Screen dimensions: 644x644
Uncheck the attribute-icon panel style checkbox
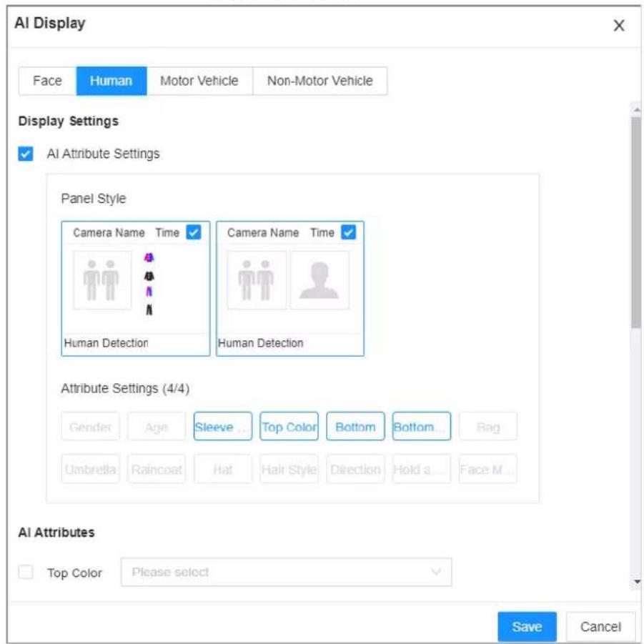194,232
